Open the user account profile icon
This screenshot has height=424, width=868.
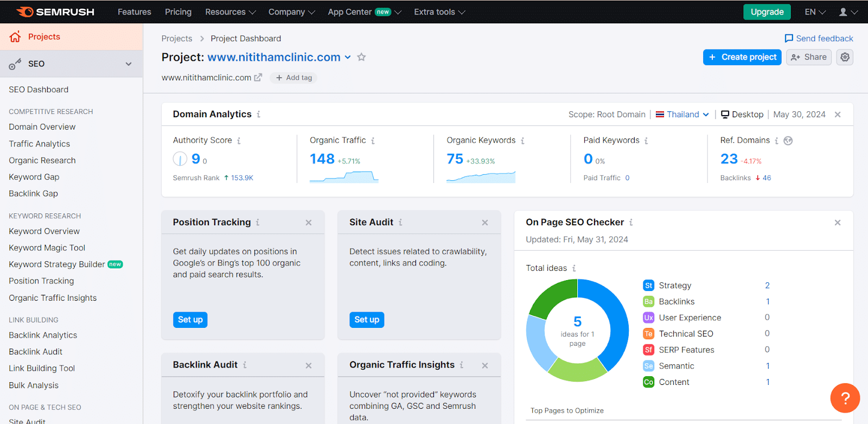[x=843, y=12]
